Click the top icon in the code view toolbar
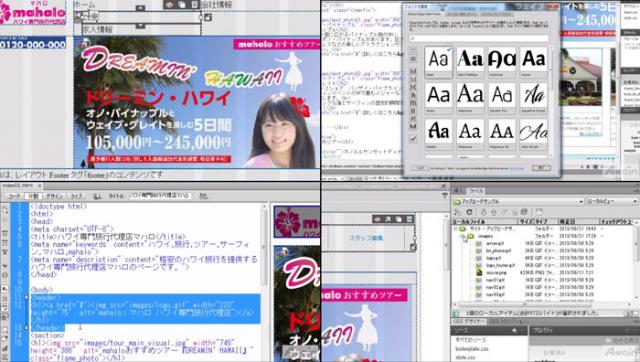The width and height of the screenshot is (640, 362). click(x=5, y=211)
